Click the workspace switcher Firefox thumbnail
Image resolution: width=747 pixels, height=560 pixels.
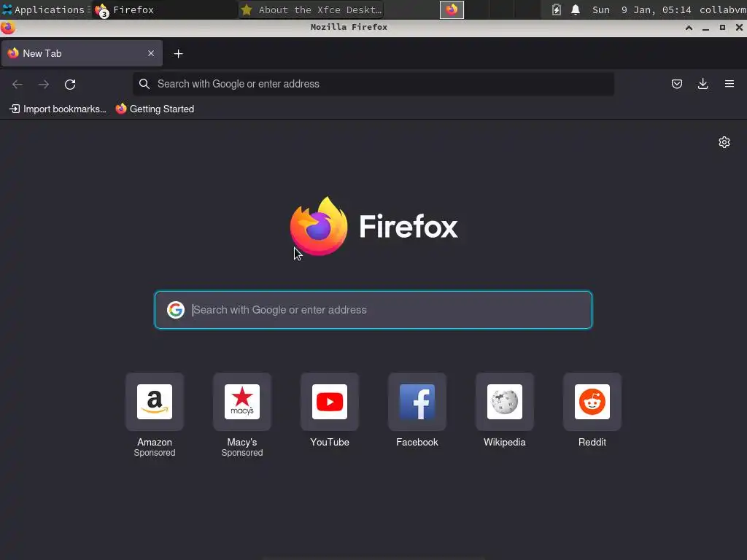coord(452,9)
